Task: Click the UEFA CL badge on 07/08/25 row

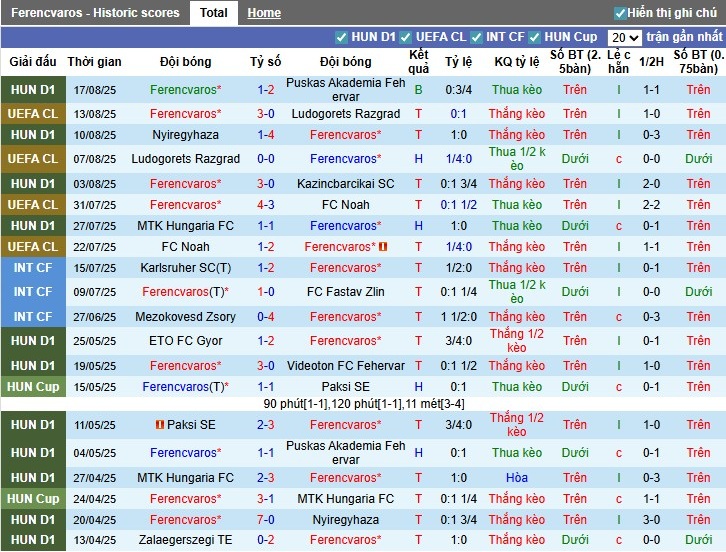Action: pyautogui.click(x=33, y=159)
